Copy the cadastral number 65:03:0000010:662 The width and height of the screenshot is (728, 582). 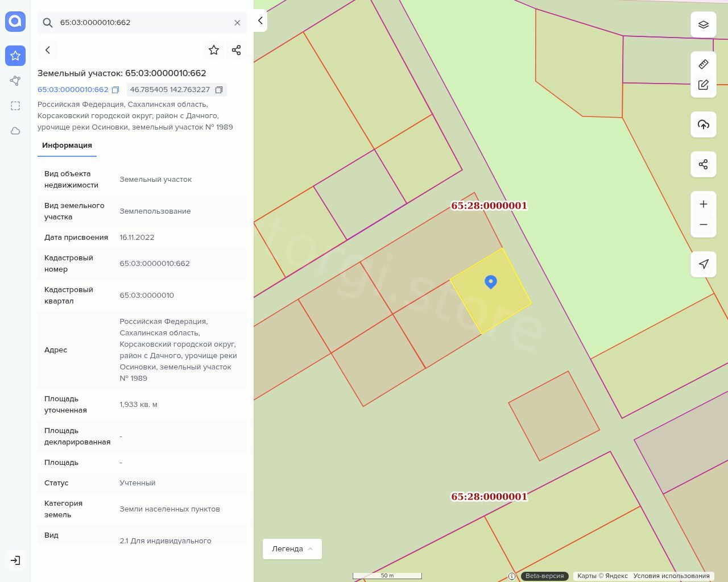click(x=115, y=90)
